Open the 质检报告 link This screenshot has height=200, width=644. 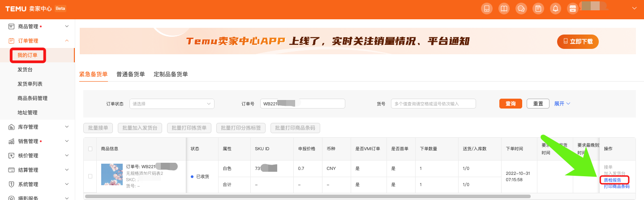coord(612,180)
